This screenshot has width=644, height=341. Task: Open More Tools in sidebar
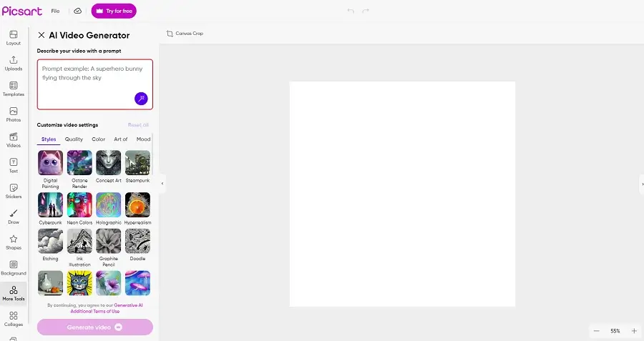(x=14, y=294)
